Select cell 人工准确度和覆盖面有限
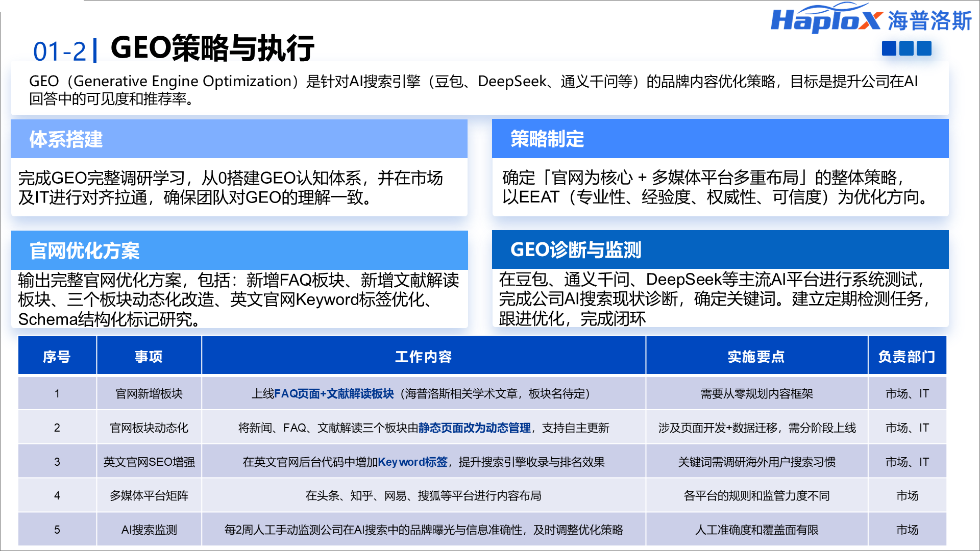This screenshot has height=551, width=980. coord(756,530)
